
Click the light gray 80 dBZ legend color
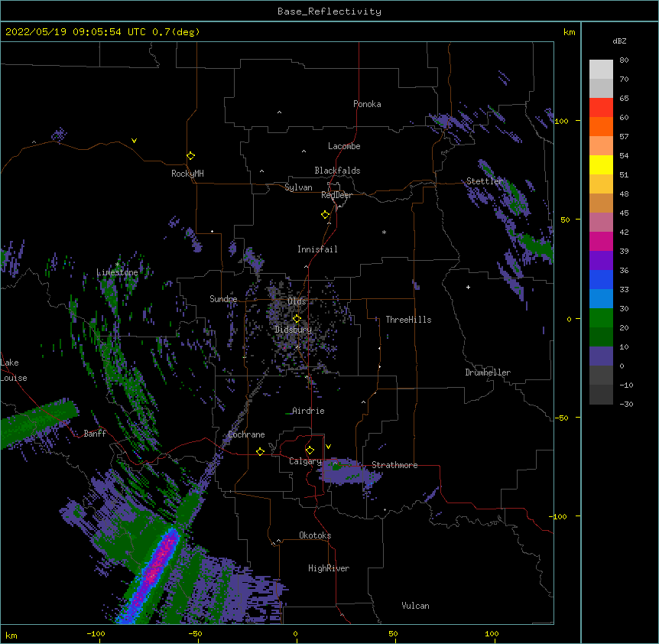(601, 70)
